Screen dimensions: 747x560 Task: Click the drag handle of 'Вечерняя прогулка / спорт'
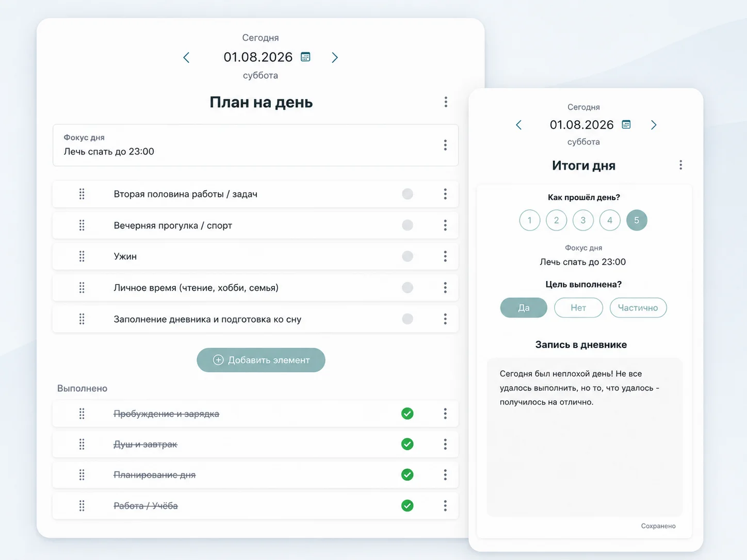[82, 225]
